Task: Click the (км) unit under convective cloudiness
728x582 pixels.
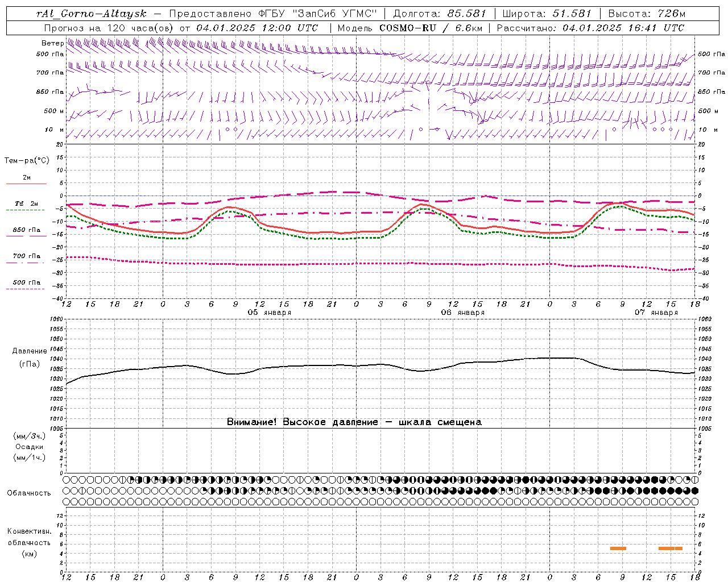Action: 30,554
